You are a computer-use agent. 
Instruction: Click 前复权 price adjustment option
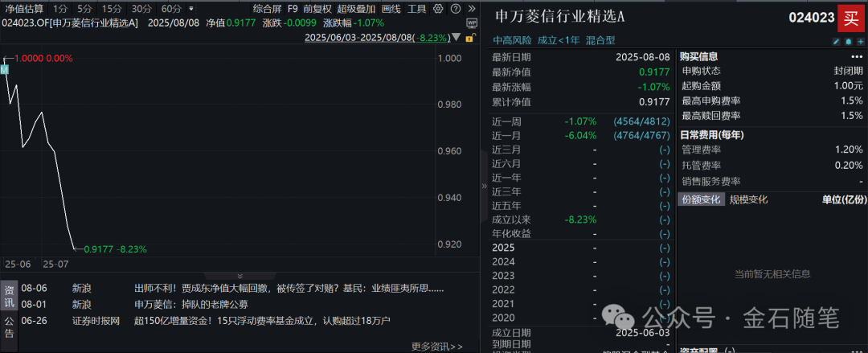click(317, 9)
